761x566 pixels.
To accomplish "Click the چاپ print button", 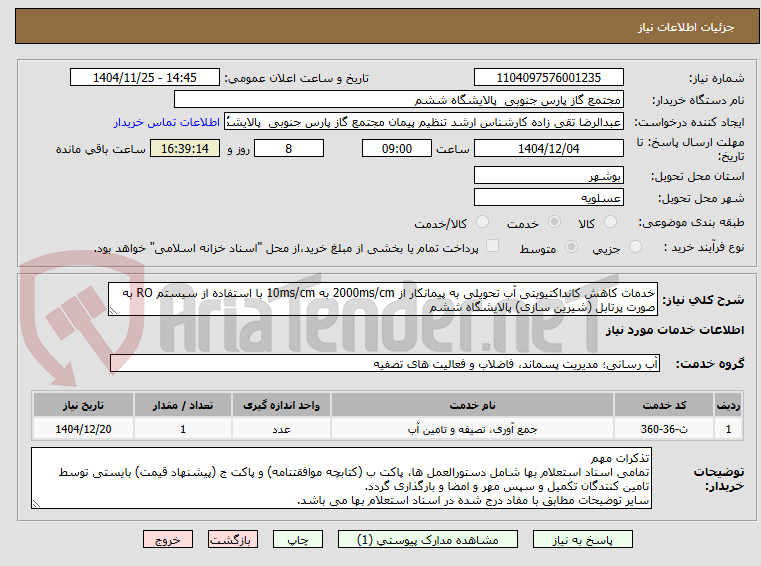I will [x=298, y=540].
